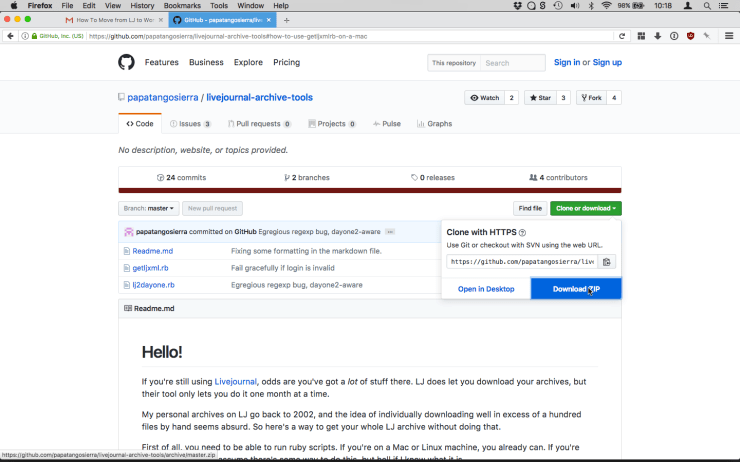Click the repository search field

pyautogui.click(x=512, y=62)
